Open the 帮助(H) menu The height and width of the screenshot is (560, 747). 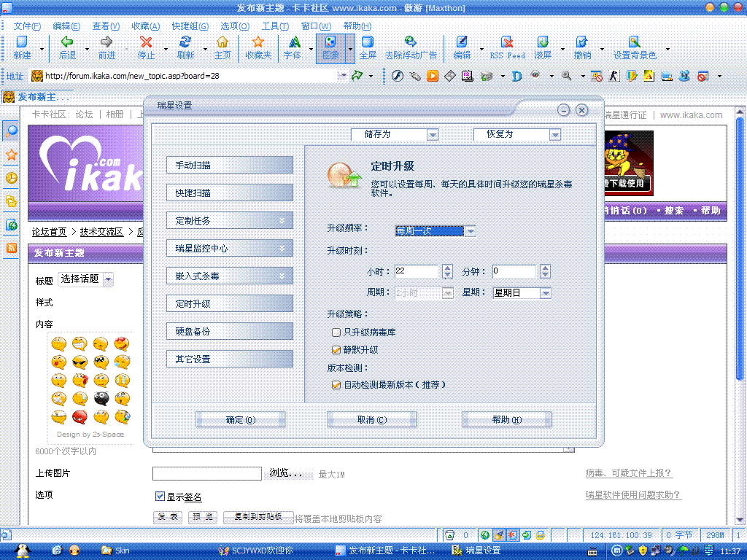tap(357, 26)
